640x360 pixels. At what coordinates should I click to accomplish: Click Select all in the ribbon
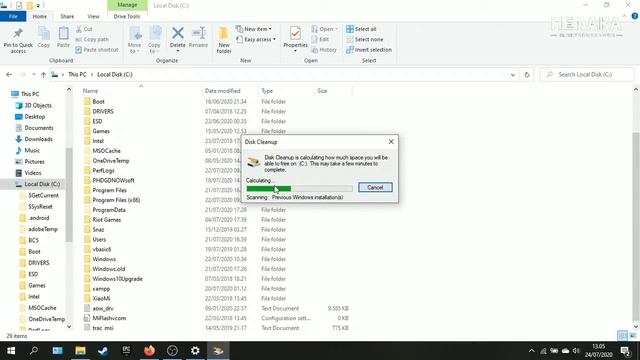click(x=361, y=29)
